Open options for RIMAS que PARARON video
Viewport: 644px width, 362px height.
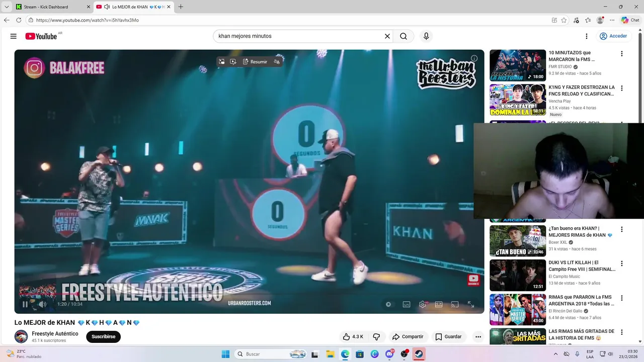click(621, 298)
